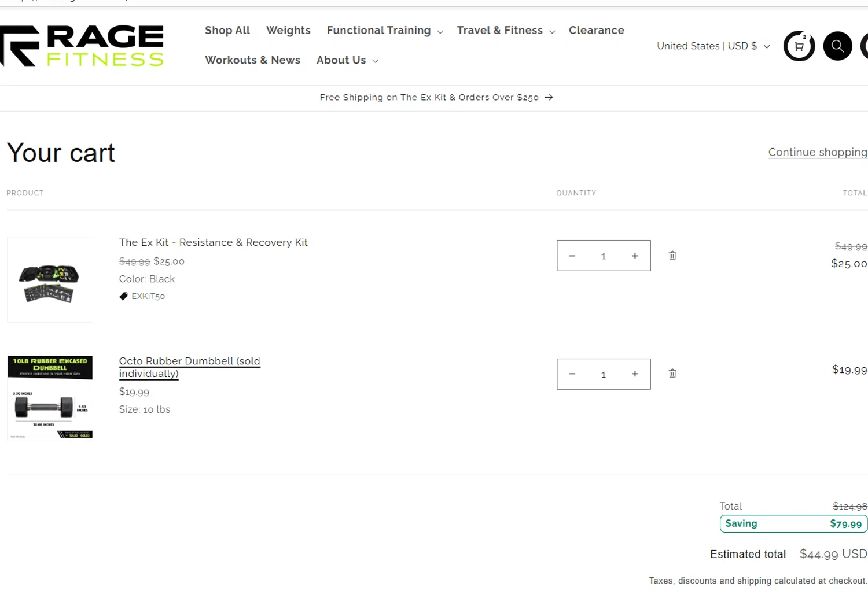This screenshot has height=598, width=868.
Task: Click the Size: 10 lbs text
Action: click(x=145, y=409)
